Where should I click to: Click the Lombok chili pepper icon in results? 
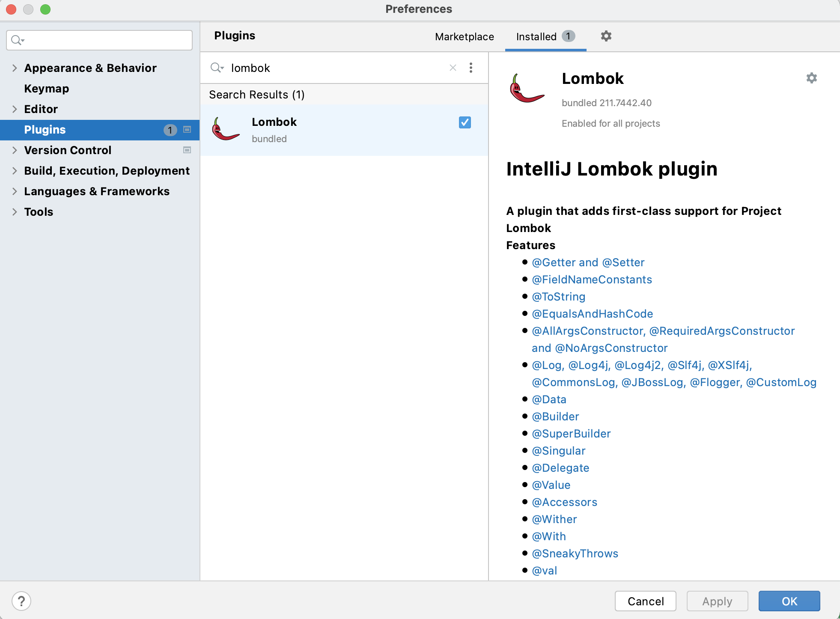226,129
